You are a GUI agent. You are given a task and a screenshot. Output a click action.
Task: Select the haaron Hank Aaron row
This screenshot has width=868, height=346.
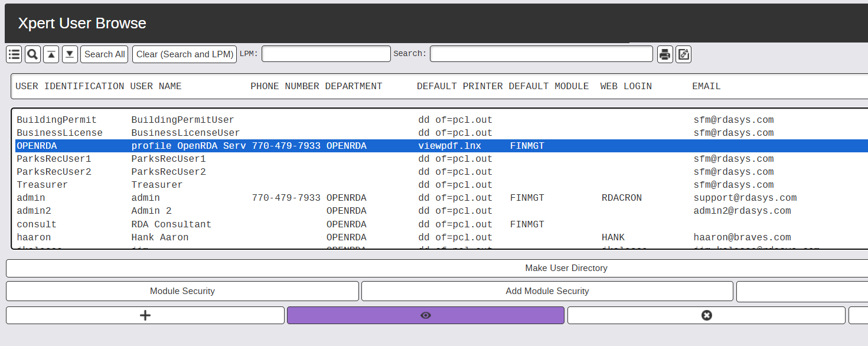[442, 237]
